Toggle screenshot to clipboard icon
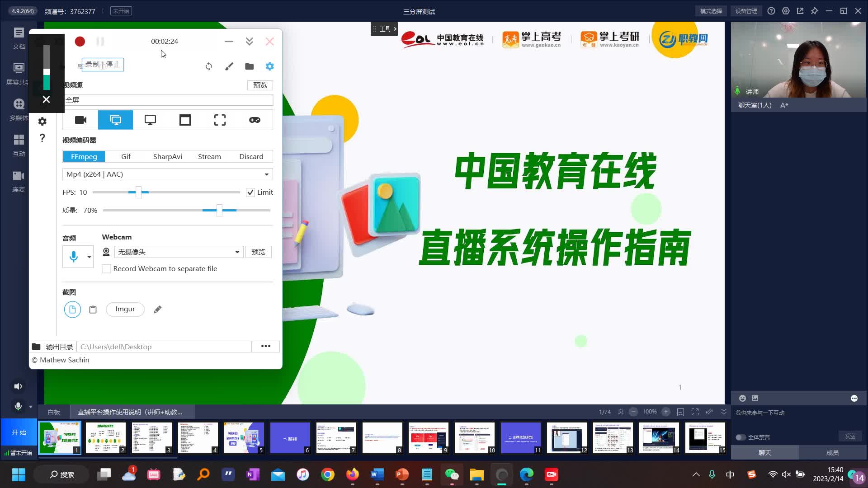Screen dimensions: 868x488 pos(93,310)
